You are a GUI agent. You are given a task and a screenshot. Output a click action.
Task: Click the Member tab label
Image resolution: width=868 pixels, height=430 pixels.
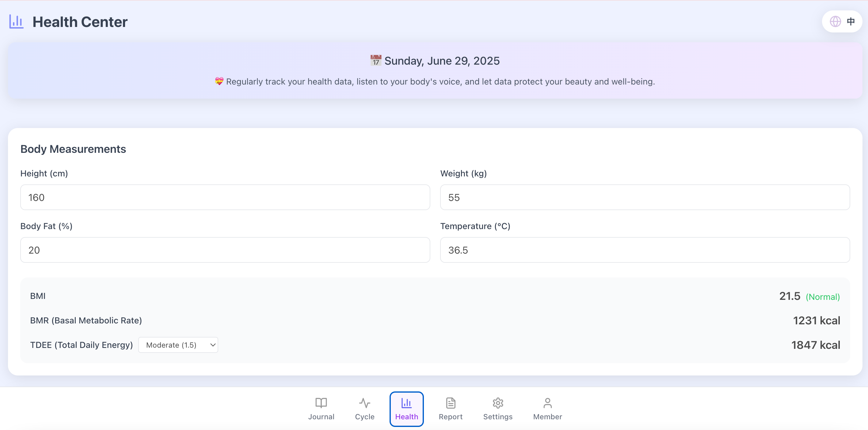pos(547,417)
